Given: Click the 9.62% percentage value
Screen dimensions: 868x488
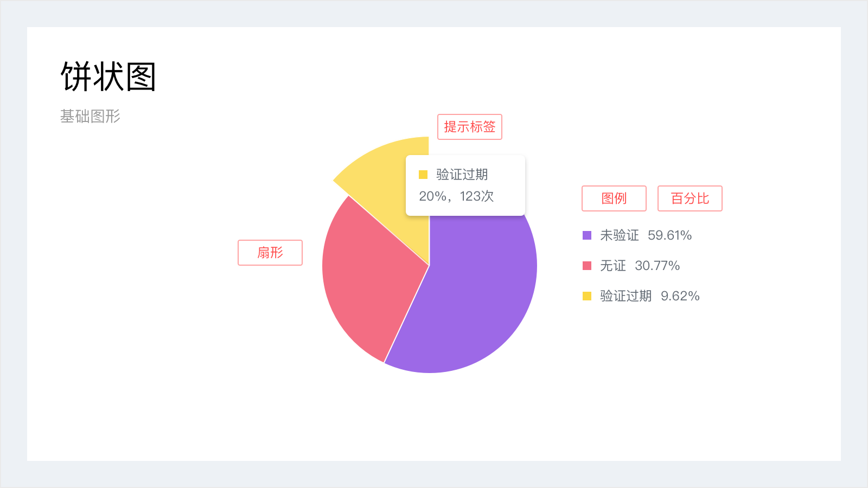Looking at the screenshot, I should pyautogui.click(x=680, y=296).
